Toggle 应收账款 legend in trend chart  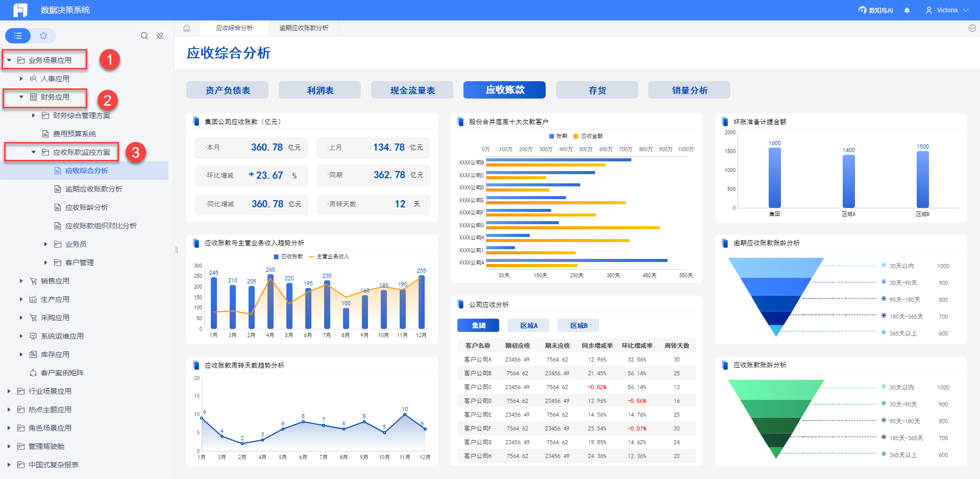click(288, 256)
